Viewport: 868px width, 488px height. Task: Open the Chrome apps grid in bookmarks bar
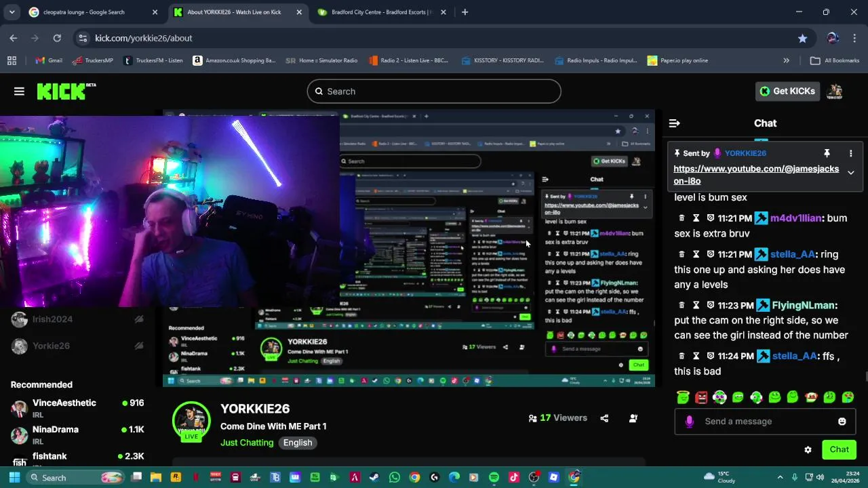12,60
